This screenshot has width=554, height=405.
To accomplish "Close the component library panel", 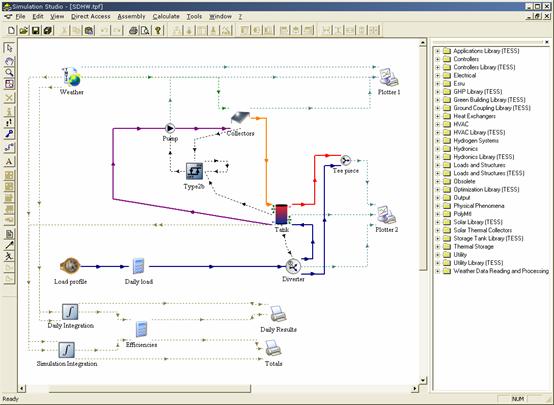I will (x=547, y=42).
